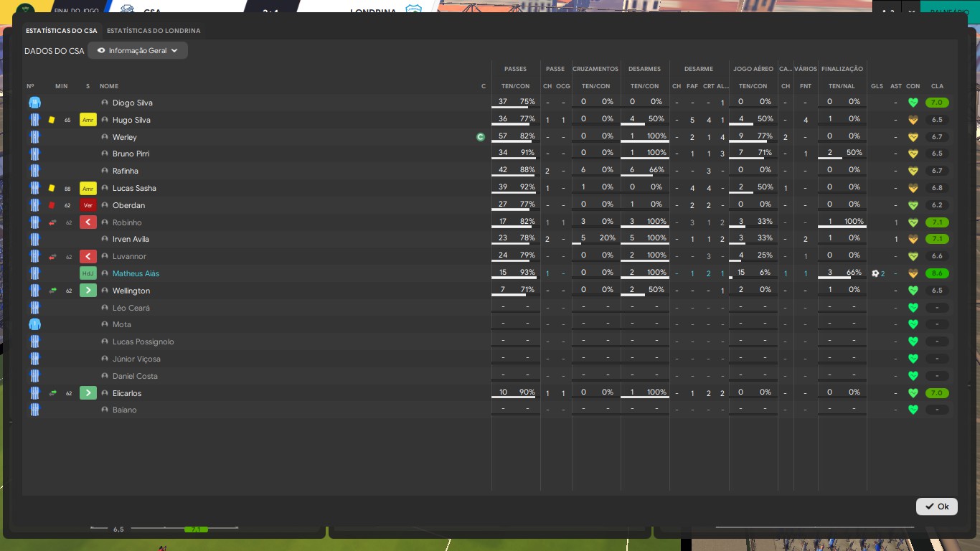Viewport: 980px width, 551px height.
Task: Click the Jogo Aéreo column group header
Action: pos(753,69)
